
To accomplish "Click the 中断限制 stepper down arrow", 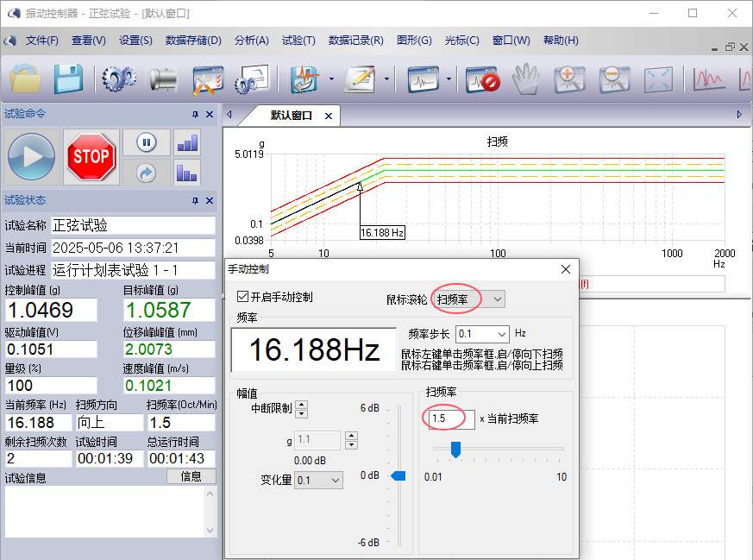I will click(x=302, y=414).
